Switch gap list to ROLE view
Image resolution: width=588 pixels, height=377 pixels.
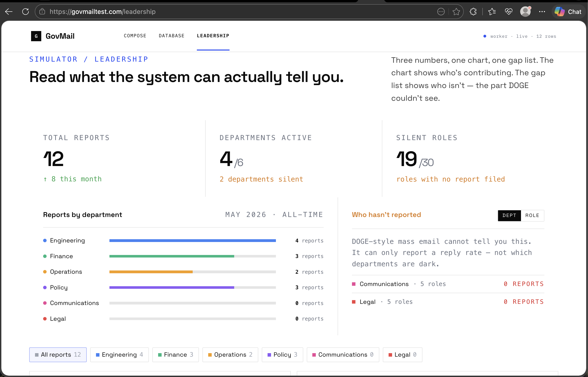pos(532,215)
